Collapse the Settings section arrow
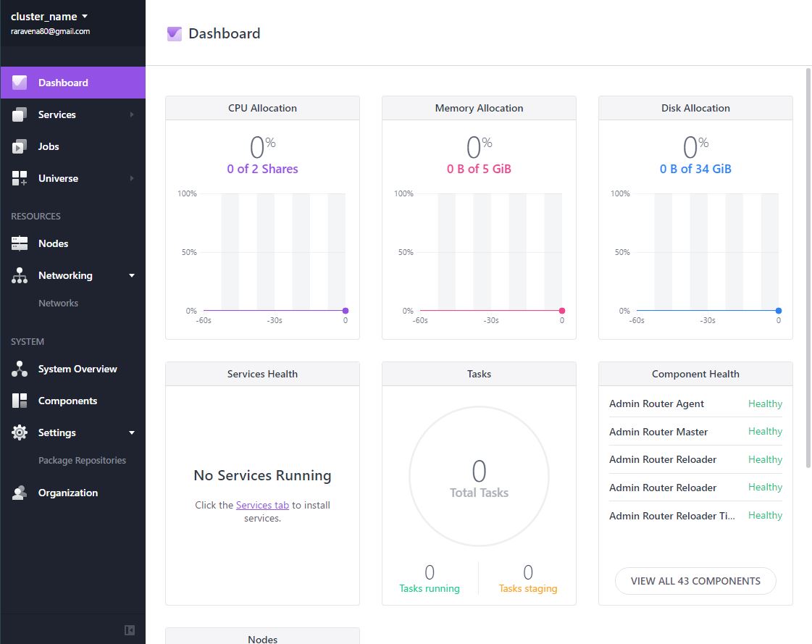The width and height of the screenshot is (812, 644). tap(132, 432)
